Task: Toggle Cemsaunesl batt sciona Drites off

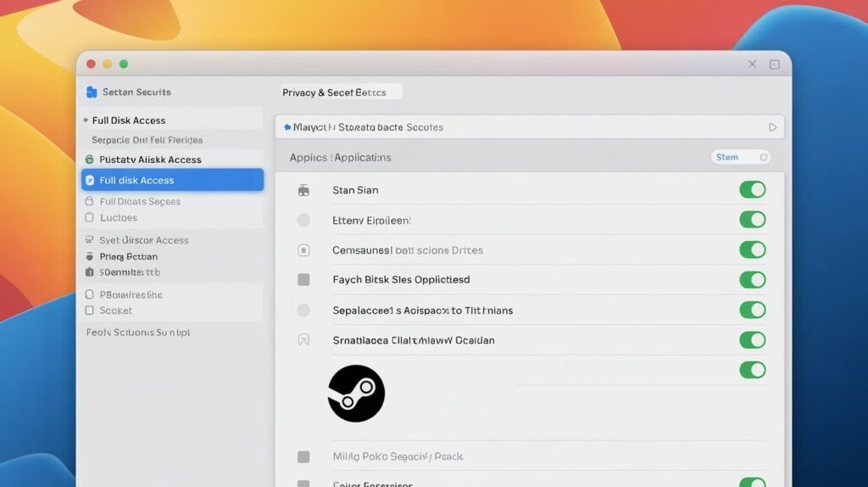Action: point(753,250)
